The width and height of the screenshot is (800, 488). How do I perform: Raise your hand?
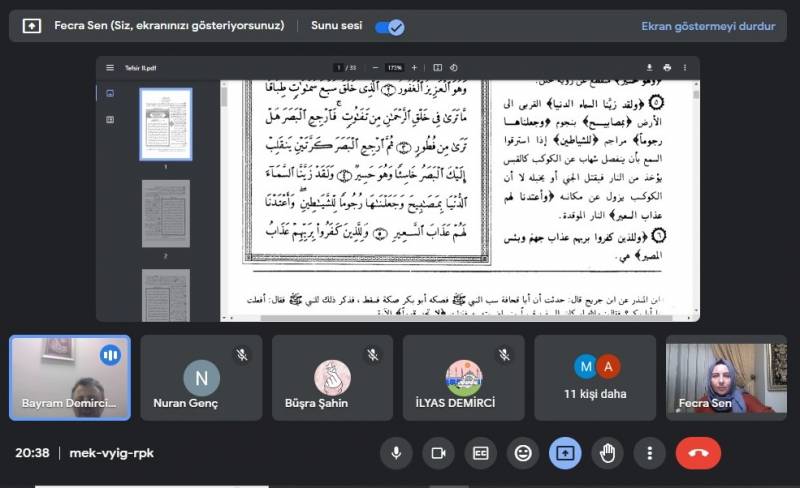[607, 453]
